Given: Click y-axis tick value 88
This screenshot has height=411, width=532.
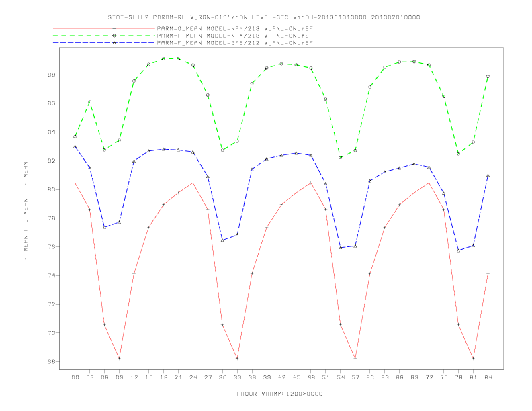Looking at the screenshot, I should tap(51, 75).
